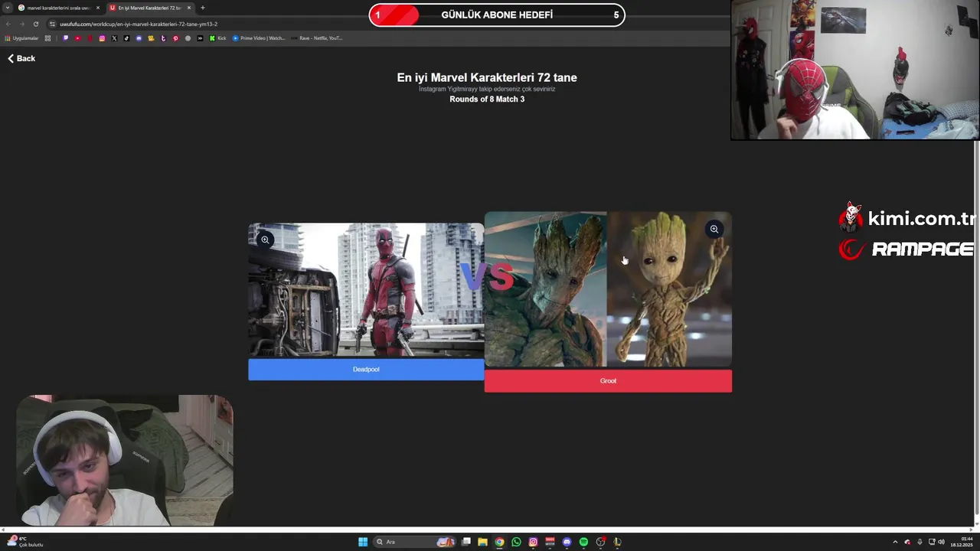Screen dimensions: 980x551
Task: Open the X (Twitter) bookmark
Action: pos(114,38)
